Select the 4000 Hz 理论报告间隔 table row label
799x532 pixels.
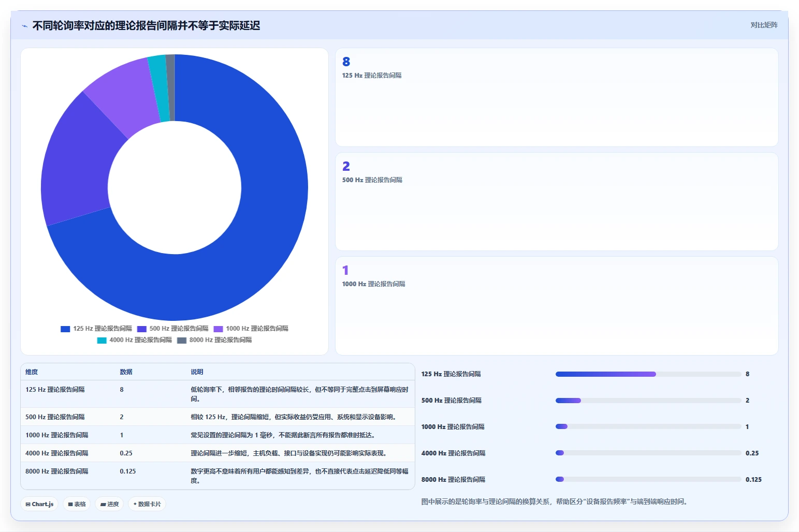57,453
